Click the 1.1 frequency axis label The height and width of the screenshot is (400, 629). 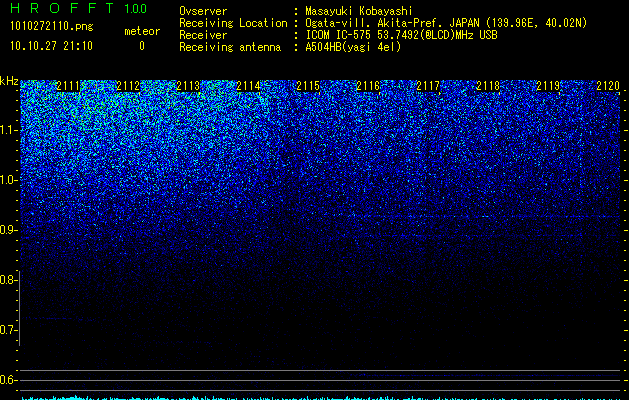point(8,130)
